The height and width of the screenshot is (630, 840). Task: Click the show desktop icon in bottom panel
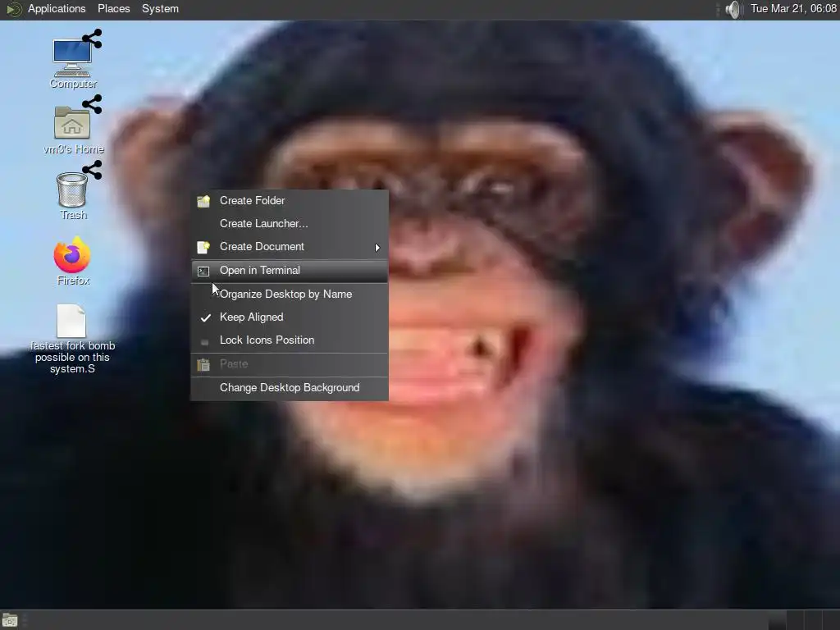pos(10,620)
